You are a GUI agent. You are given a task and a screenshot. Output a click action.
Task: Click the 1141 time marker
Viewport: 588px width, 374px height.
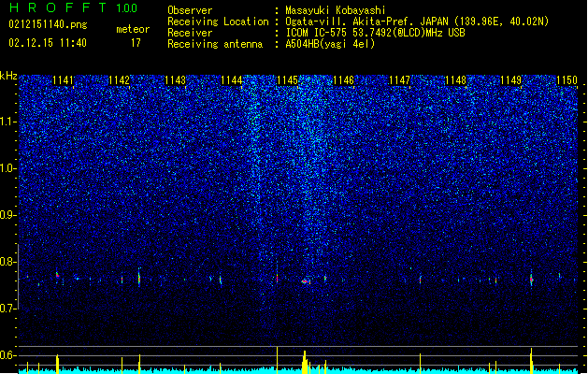point(63,80)
